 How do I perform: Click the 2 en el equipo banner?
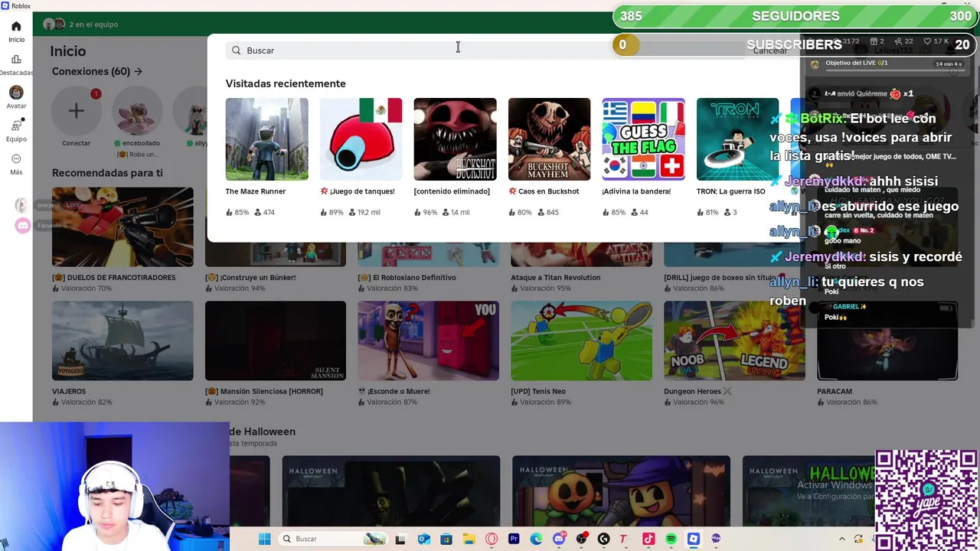click(80, 24)
